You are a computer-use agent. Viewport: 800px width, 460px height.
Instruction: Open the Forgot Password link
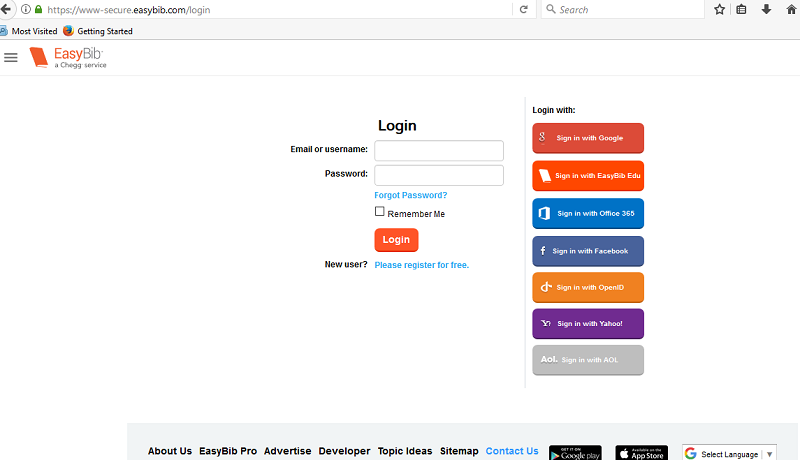tap(411, 195)
